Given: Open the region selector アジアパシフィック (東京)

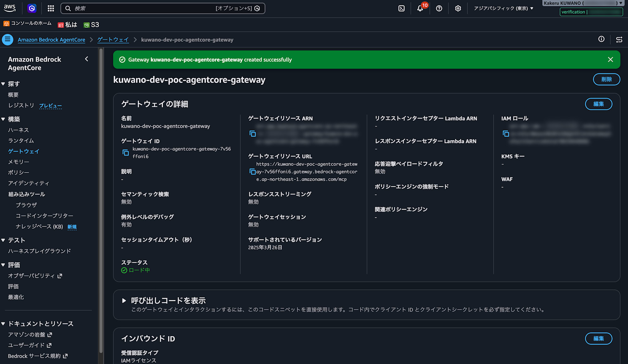Looking at the screenshot, I should 503,8.
